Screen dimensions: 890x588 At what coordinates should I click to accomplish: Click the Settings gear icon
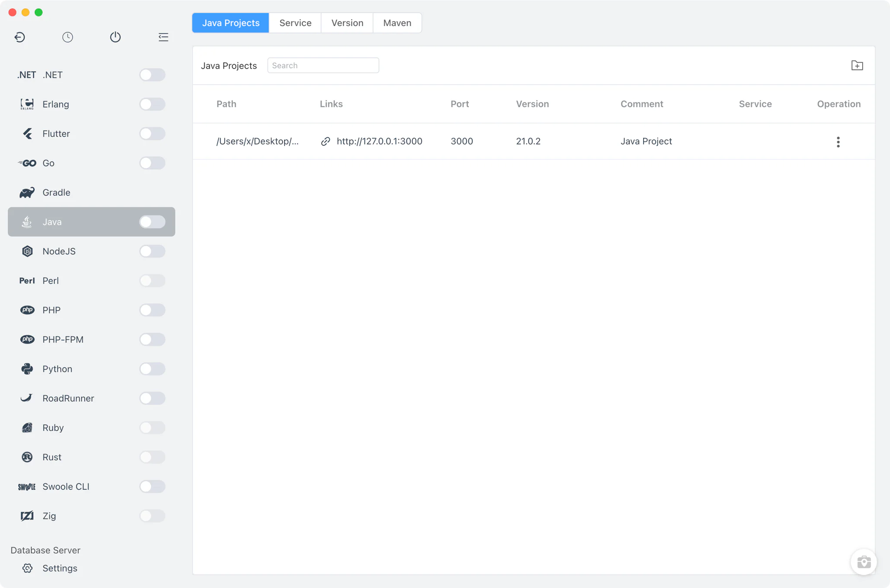[27, 568]
